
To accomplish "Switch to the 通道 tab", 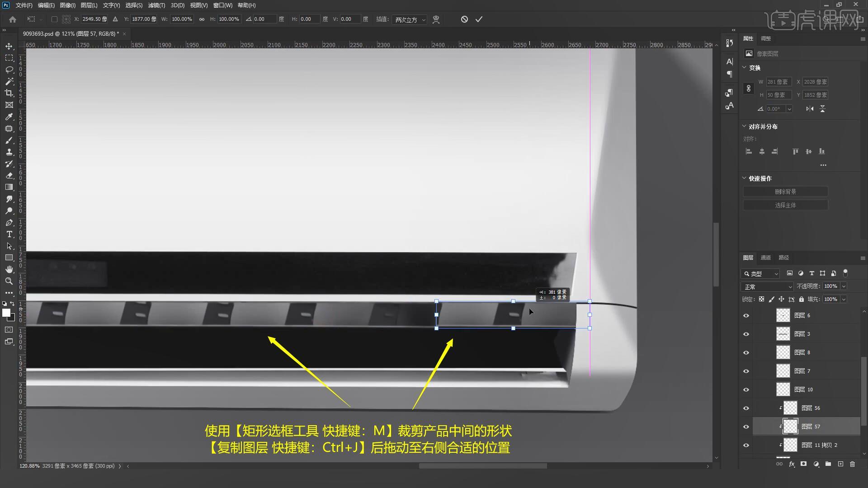I will [765, 258].
